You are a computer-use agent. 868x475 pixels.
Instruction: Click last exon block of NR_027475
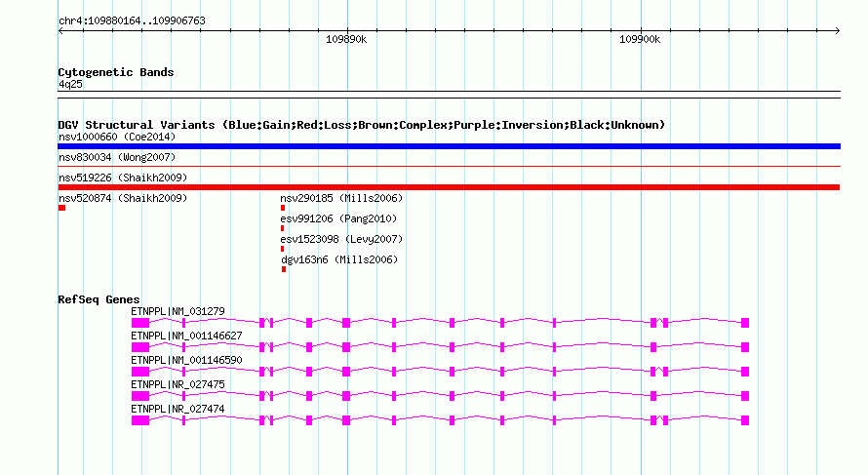(745, 396)
